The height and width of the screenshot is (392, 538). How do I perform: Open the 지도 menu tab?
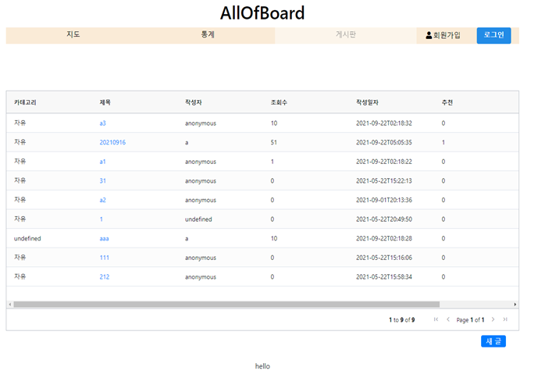[73, 34]
